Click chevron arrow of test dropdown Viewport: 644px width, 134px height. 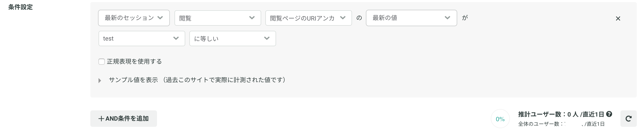[x=176, y=38]
